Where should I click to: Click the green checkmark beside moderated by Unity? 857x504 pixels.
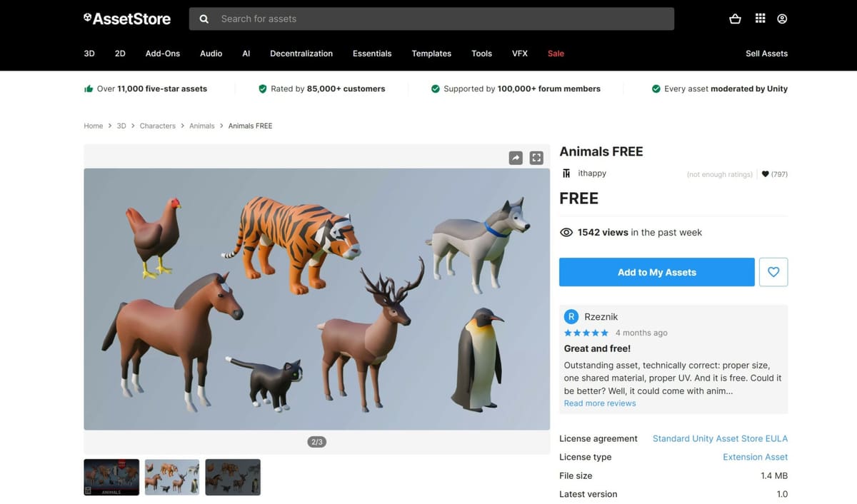point(656,89)
